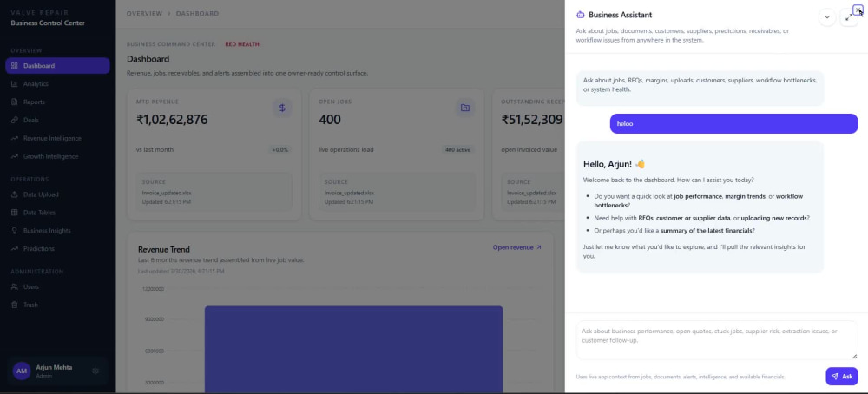Click the ₹51,52,309 outstanding value
Viewport: 868px width, 394px height.
pos(532,120)
